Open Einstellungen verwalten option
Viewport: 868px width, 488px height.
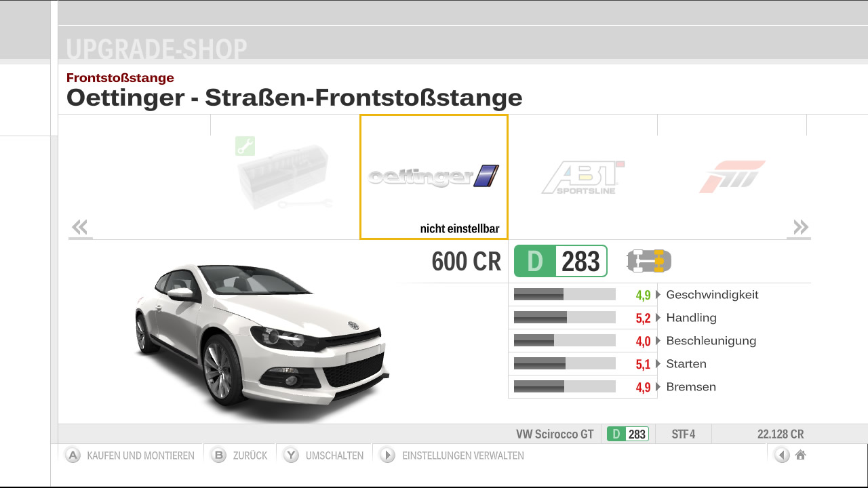click(452, 455)
